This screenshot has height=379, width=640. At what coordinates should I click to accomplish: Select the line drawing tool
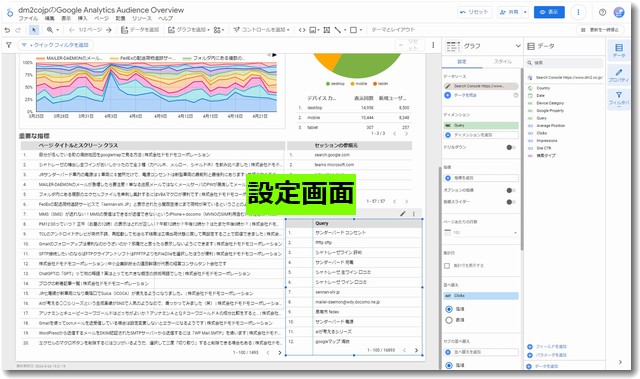338,30
